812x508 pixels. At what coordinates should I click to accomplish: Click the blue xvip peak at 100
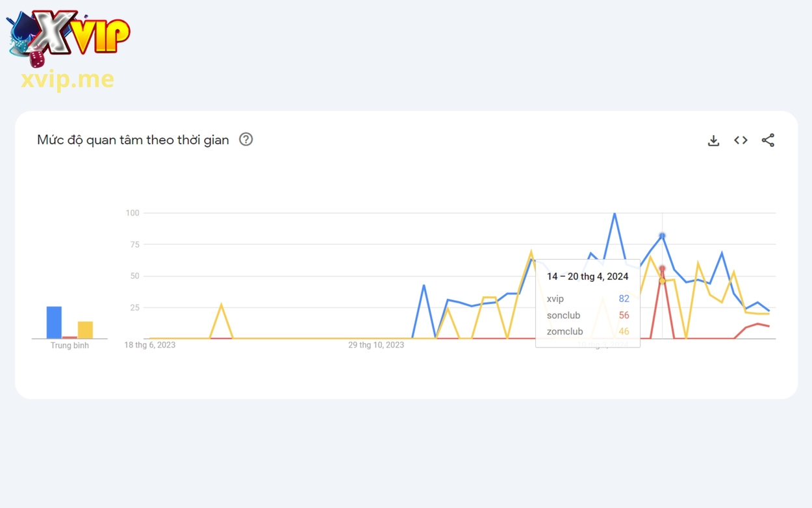615,213
